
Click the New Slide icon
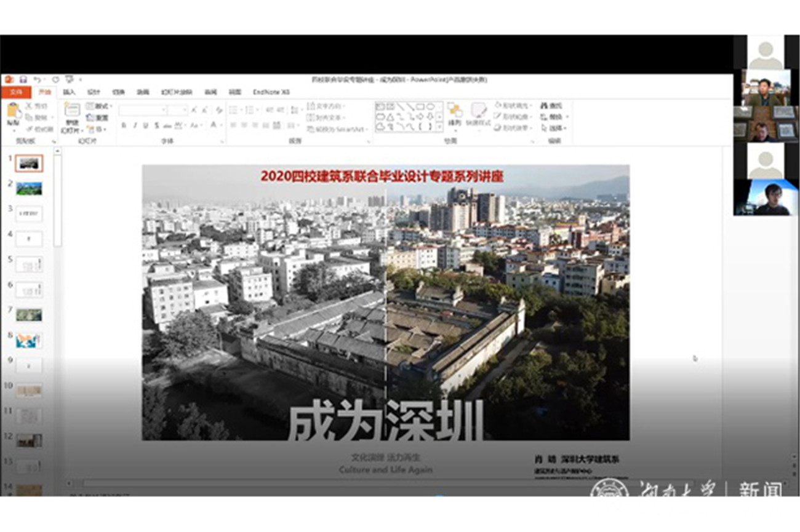[72, 110]
